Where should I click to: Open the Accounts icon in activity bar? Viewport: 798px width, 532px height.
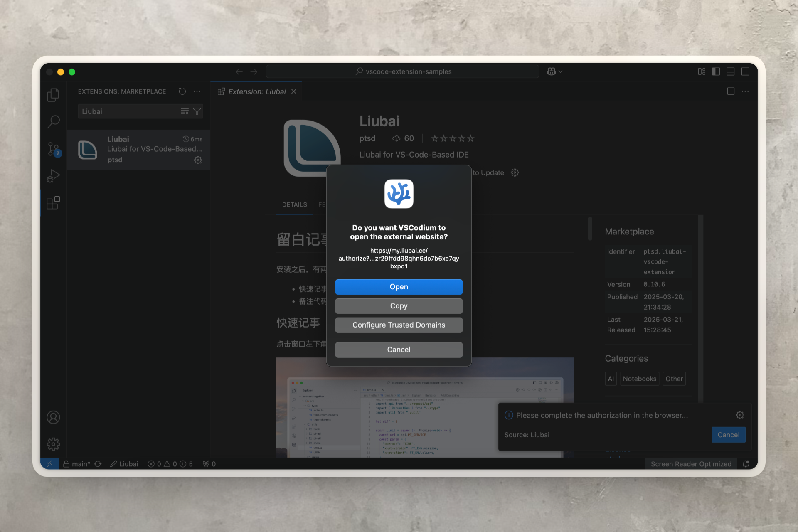tap(53, 417)
